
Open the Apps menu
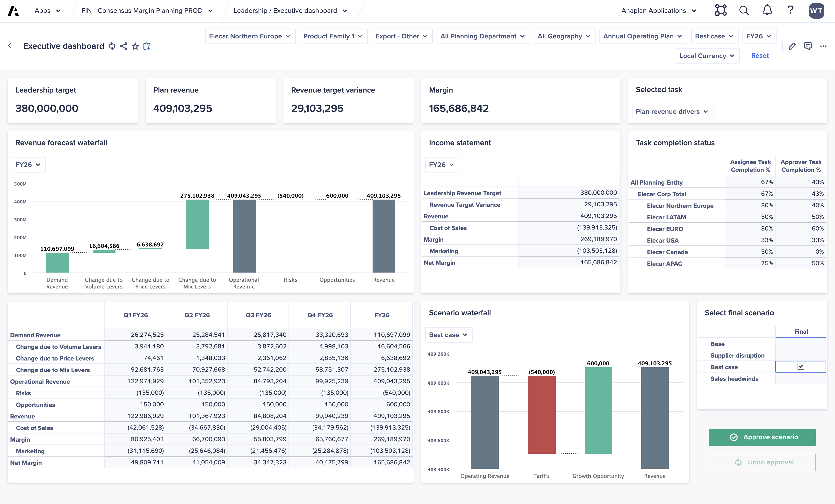click(x=47, y=10)
